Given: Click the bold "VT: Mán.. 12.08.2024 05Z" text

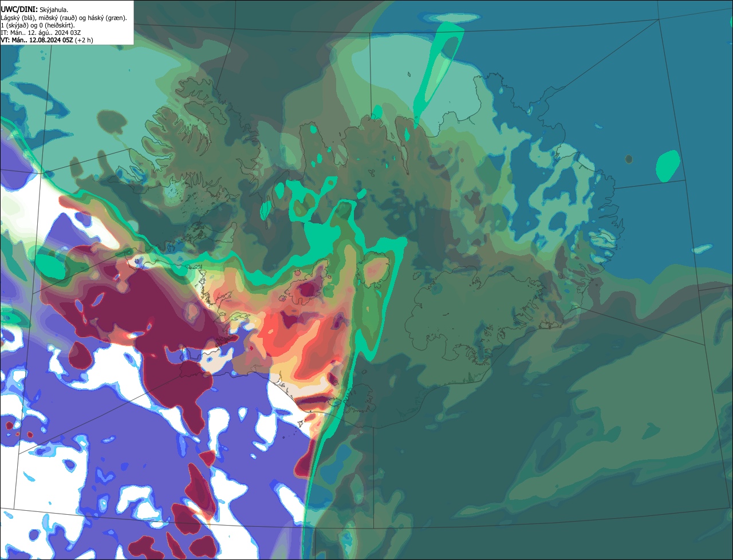Looking at the screenshot, I should click(x=37, y=40).
